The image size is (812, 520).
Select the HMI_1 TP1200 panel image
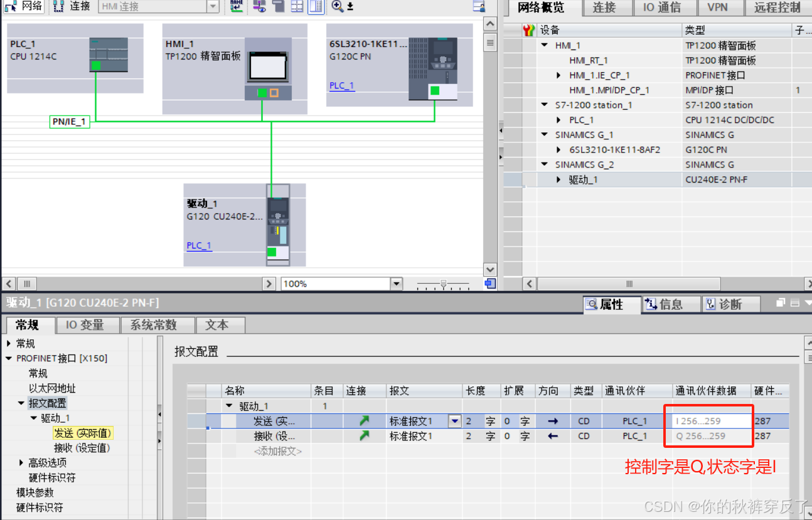[x=268, y=68]
